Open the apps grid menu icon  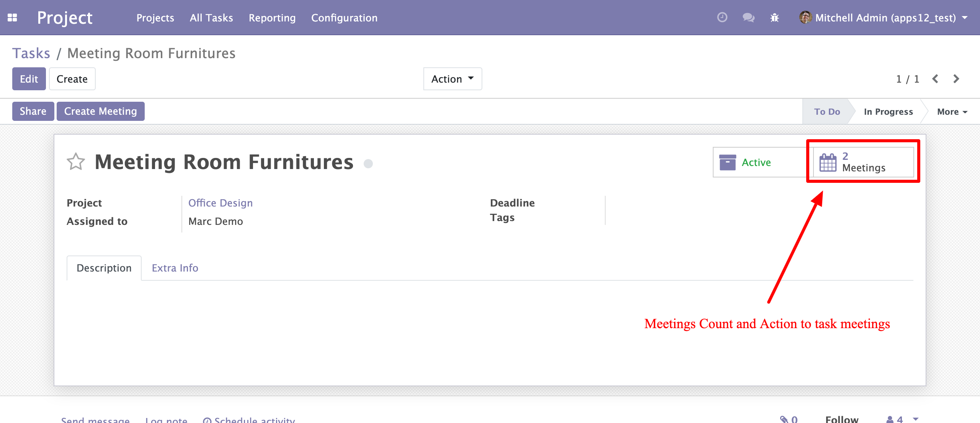coord(12,18)
